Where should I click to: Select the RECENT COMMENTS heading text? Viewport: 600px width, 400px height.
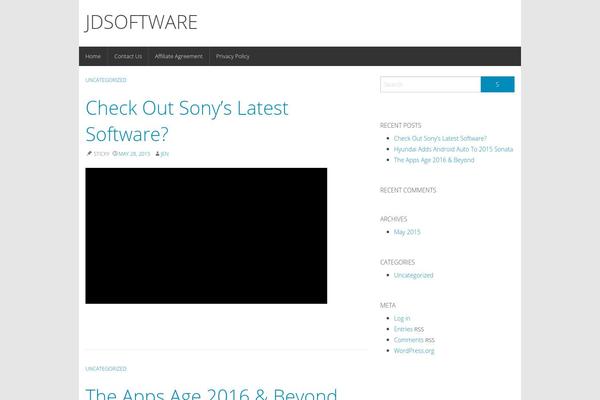pyautogui.click(x=408, y=190)
